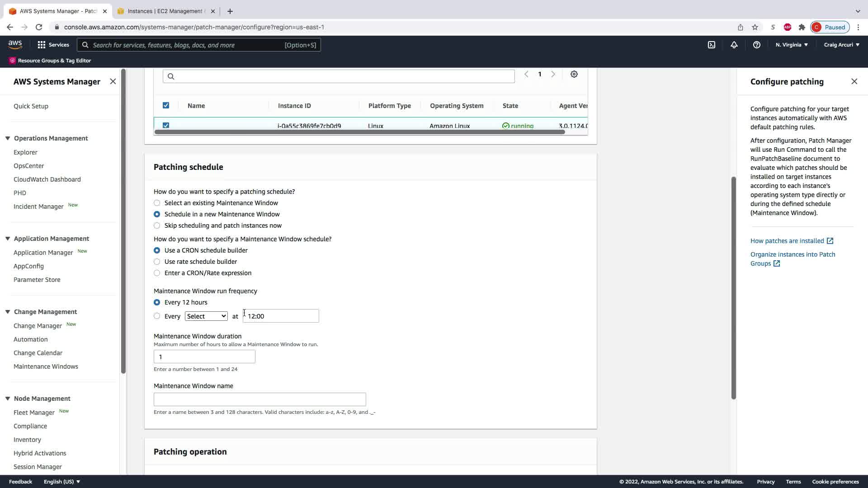
Task: Open the N. Virginia region dropdown
Action: pos(792,45)
